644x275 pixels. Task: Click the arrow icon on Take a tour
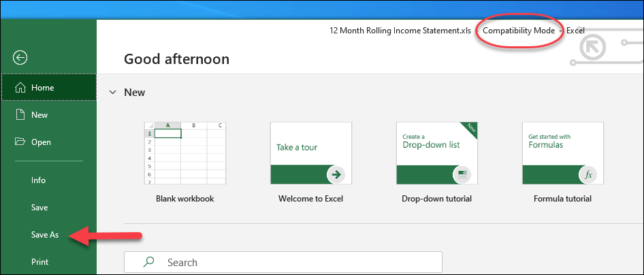coord(336,175)
